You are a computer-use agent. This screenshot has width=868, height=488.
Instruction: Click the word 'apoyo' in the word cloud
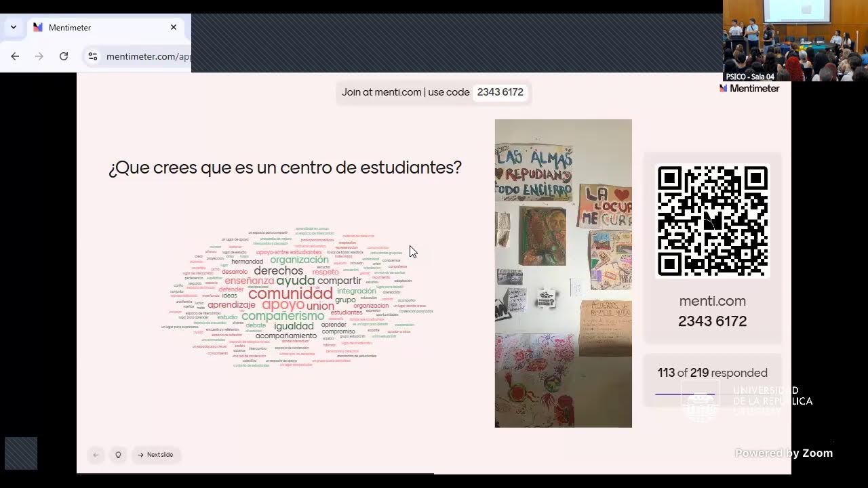(x=283, y=304)
